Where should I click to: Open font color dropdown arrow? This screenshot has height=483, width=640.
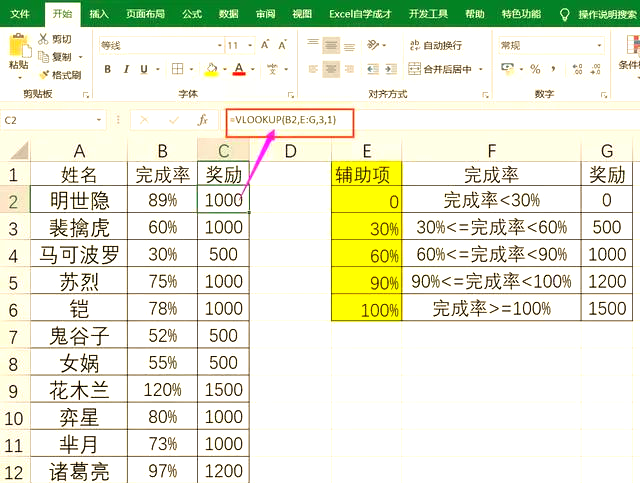point(253,69)
